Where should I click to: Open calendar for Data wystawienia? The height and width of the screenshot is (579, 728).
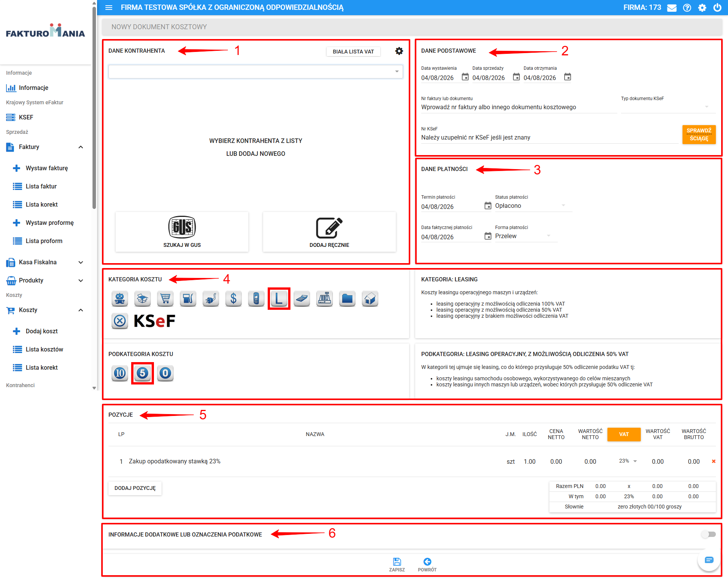(465, 77)
